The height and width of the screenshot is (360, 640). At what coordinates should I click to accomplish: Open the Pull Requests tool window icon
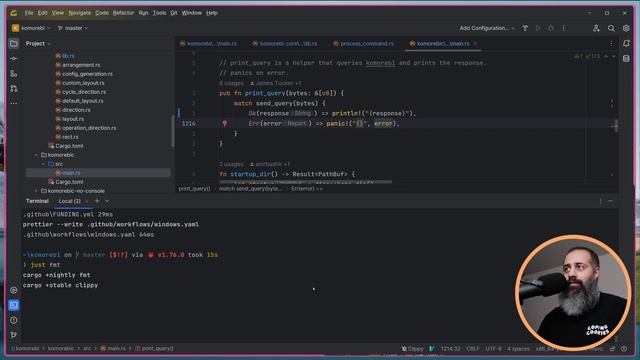14,88
